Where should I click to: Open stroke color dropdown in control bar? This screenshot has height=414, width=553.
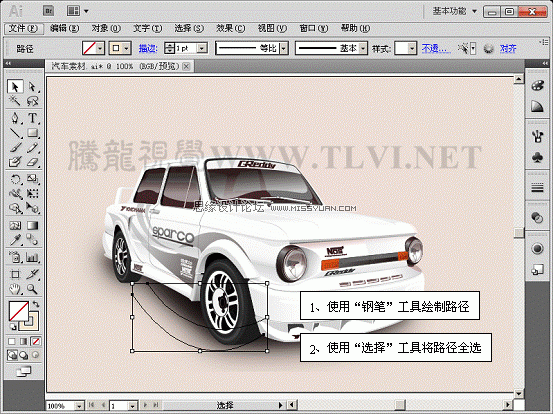coord(127,48)
